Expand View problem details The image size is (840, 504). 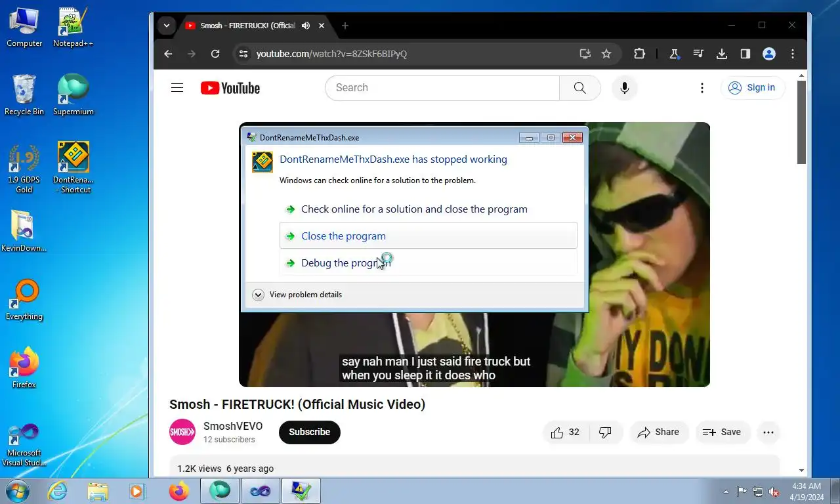(297, 295)
